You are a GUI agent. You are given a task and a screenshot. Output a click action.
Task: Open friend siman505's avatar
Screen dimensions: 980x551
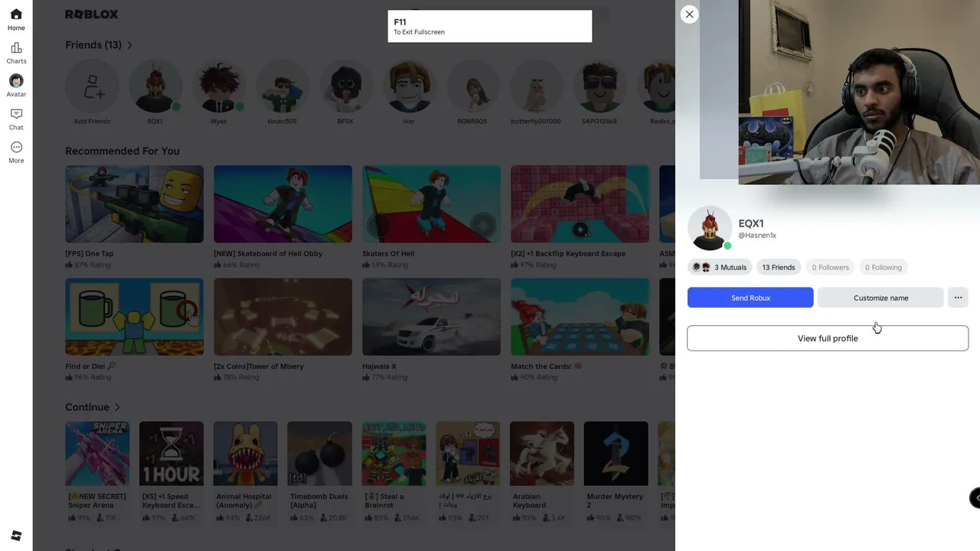tap(282, 86)
